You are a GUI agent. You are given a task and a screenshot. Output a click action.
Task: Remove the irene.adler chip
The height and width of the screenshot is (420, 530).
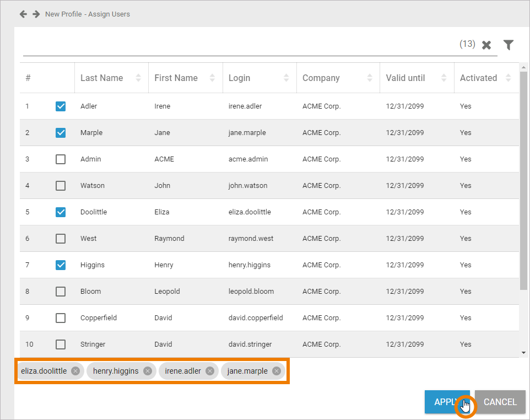point(210,371)
